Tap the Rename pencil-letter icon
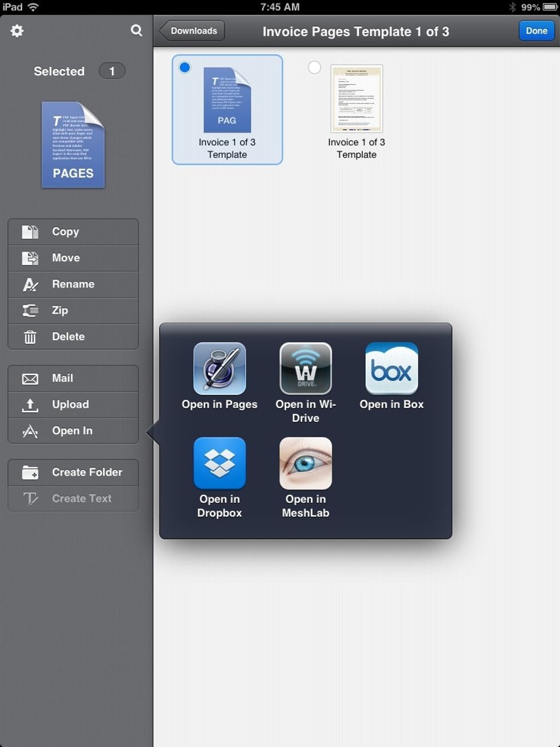This screenshot has height=747, width=560. (30, 284)
